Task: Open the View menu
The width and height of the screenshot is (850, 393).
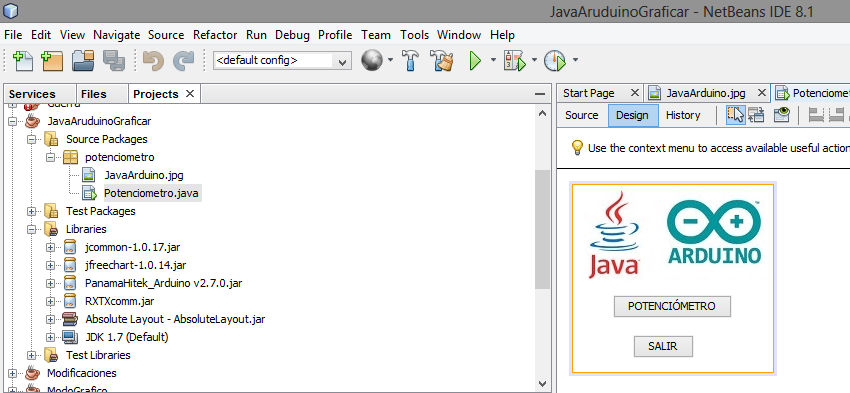Action: pyautogui.click(x=72, y=35)
